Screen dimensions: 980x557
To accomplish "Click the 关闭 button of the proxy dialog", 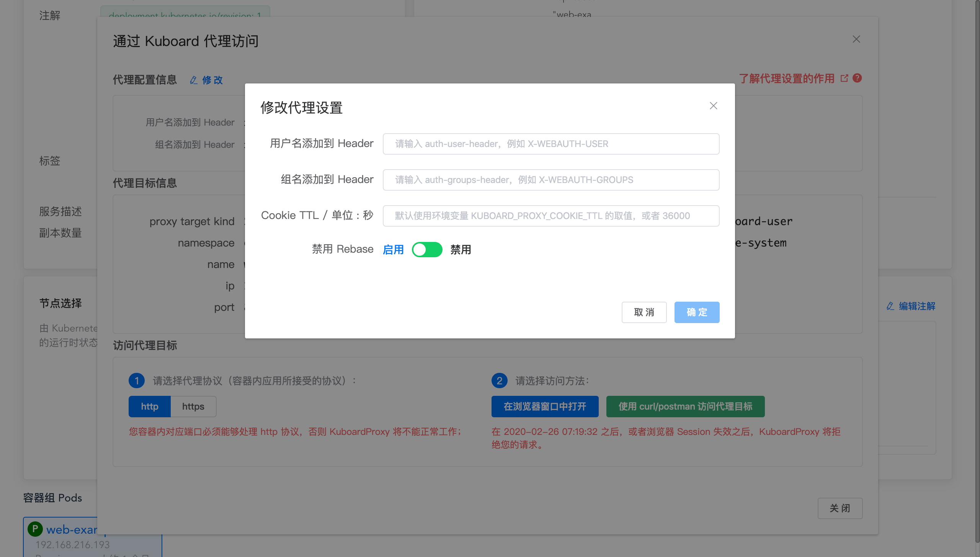I will [x=840, y=508].
